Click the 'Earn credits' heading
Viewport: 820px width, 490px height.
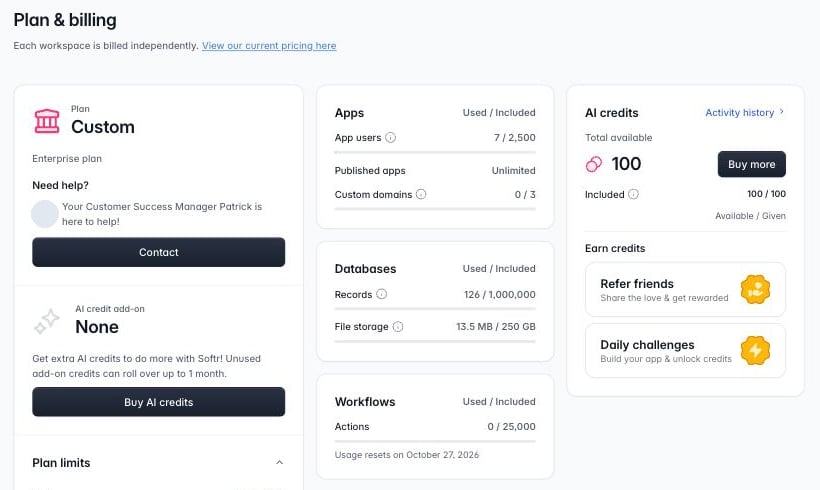pos(615,248)
